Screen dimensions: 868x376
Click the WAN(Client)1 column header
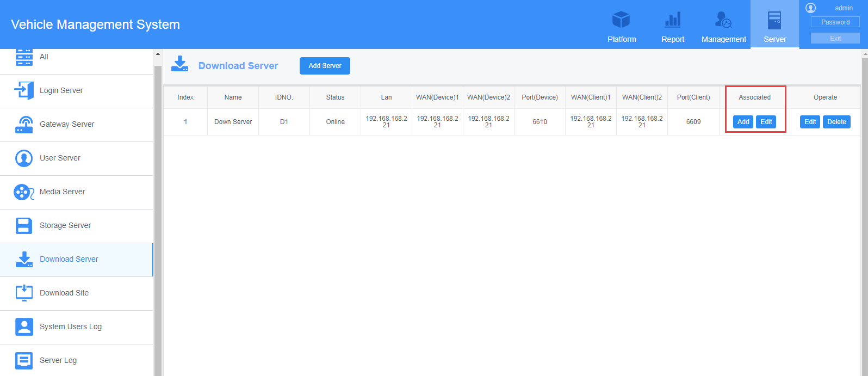591,97
